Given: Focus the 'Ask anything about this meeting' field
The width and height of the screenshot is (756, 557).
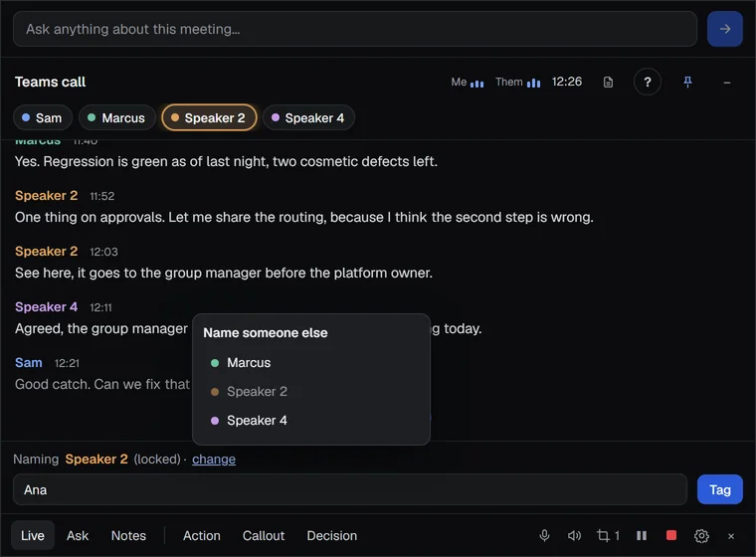Looking at the screenshot, I should (x=355, y=29).
